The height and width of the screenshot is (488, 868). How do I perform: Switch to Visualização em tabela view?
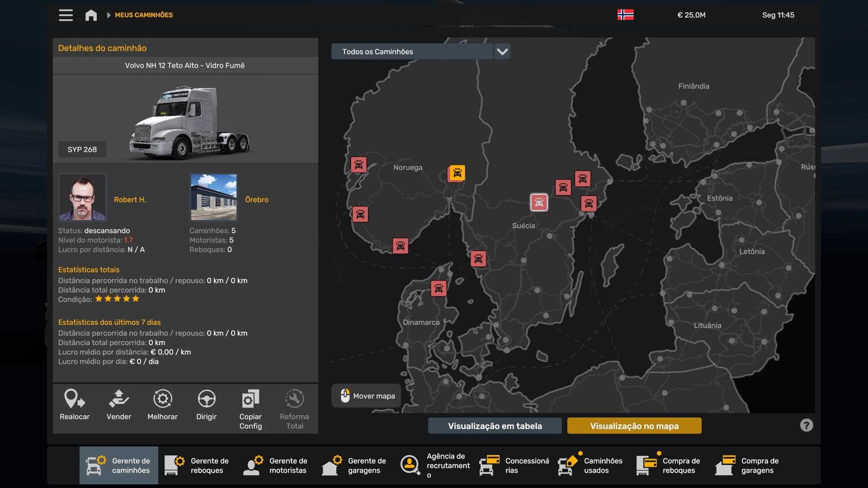click(x=495, y=426)
